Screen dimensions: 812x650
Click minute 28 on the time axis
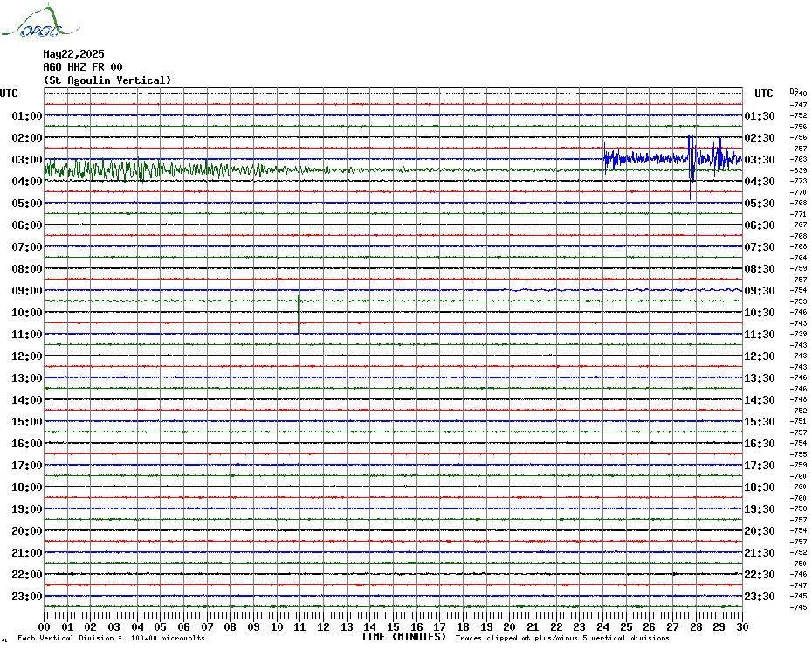click(x=696, y=626)
